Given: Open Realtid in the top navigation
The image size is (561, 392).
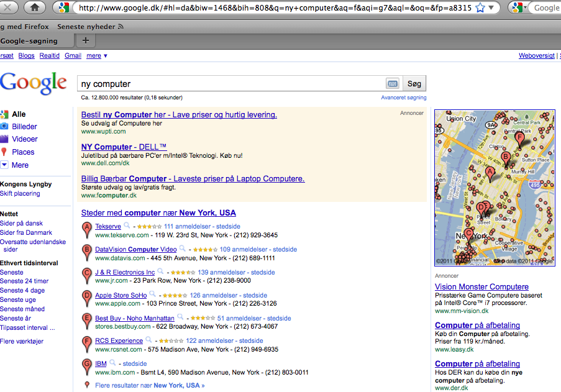Looking at the screenshot, I should click(49, 55).
